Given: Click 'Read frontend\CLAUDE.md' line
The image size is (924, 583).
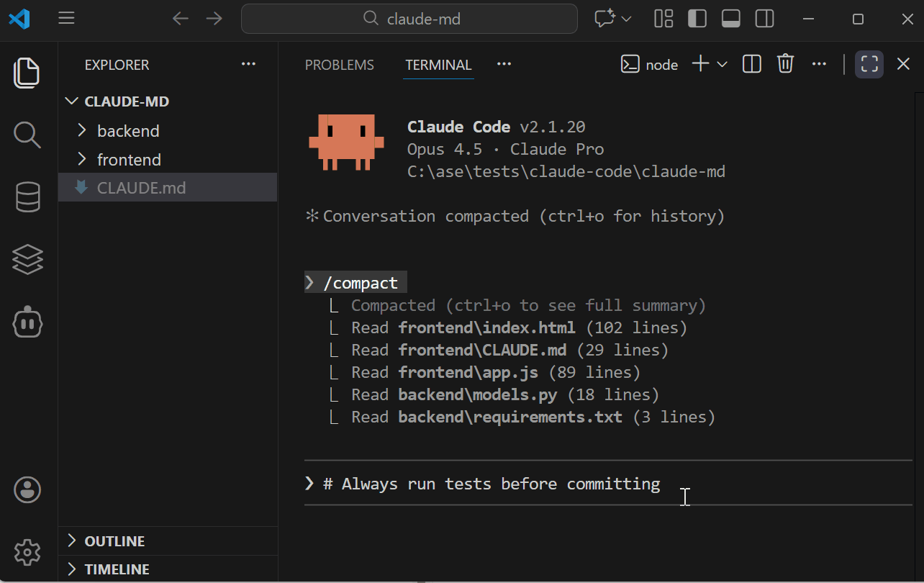Looking at the screenshot, I should click(499, 350).
